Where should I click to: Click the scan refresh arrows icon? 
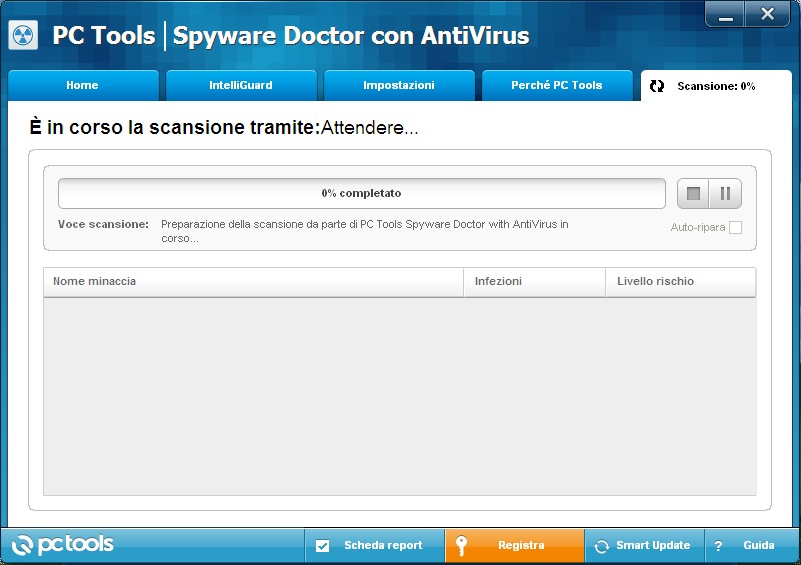pos(656,86)
